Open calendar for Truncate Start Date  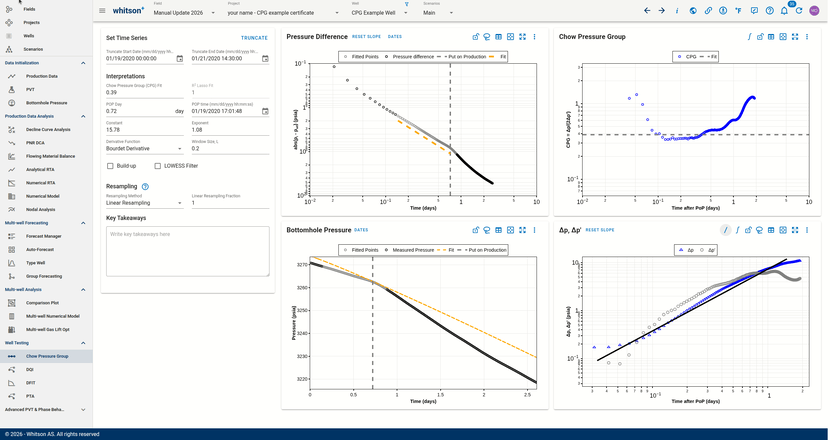[x=179, y=59]
